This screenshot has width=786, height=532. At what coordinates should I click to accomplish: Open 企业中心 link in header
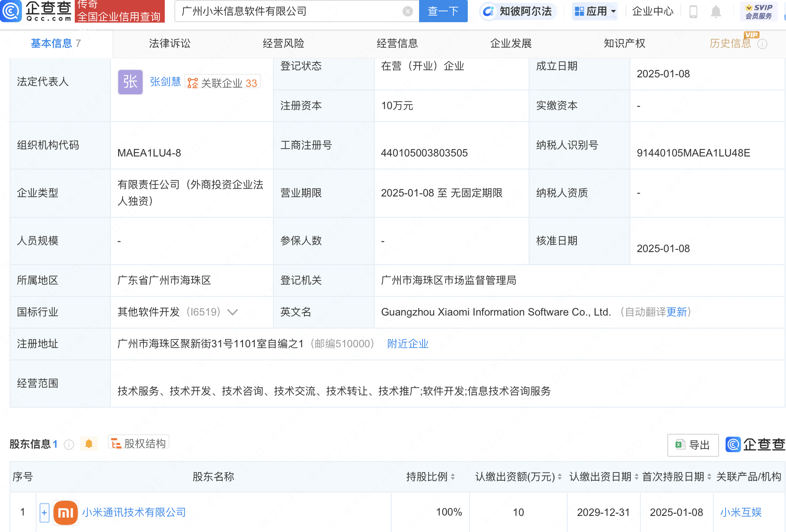coord(653,11)
